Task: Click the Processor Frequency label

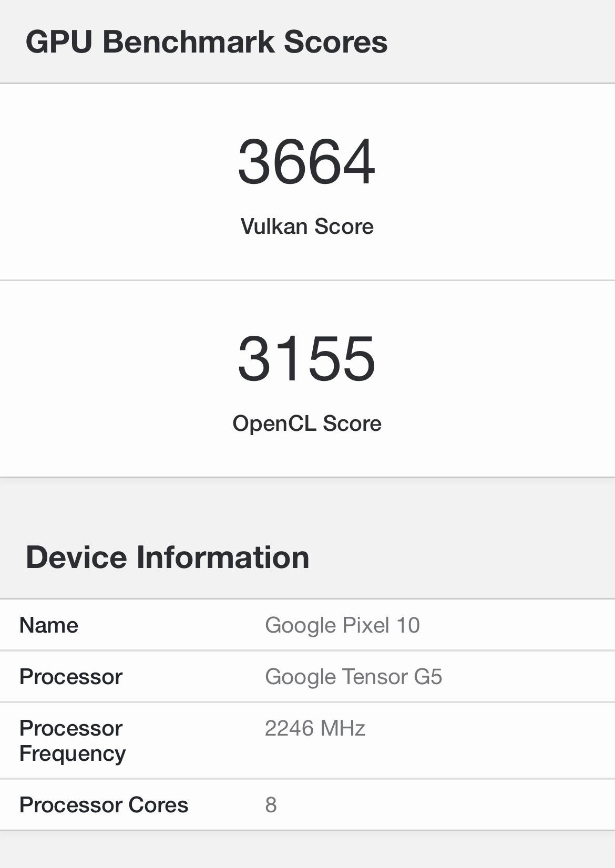Action: coord(73,741)
